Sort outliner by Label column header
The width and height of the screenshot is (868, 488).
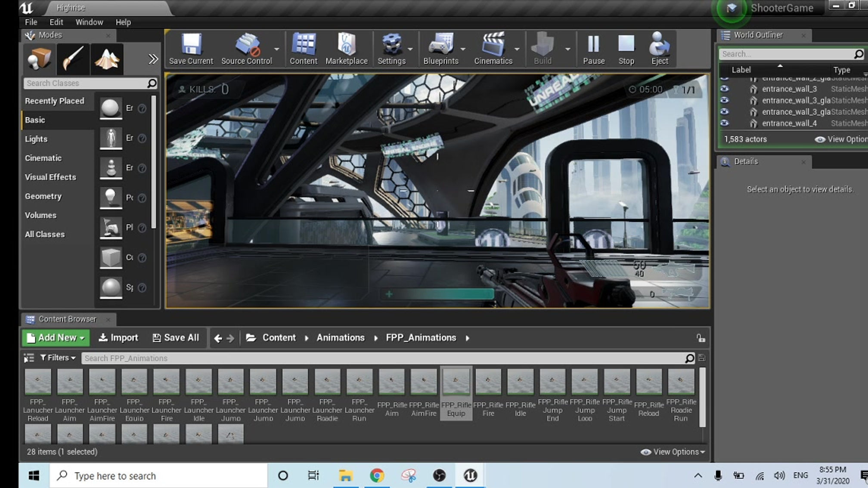tap(741, 70)
